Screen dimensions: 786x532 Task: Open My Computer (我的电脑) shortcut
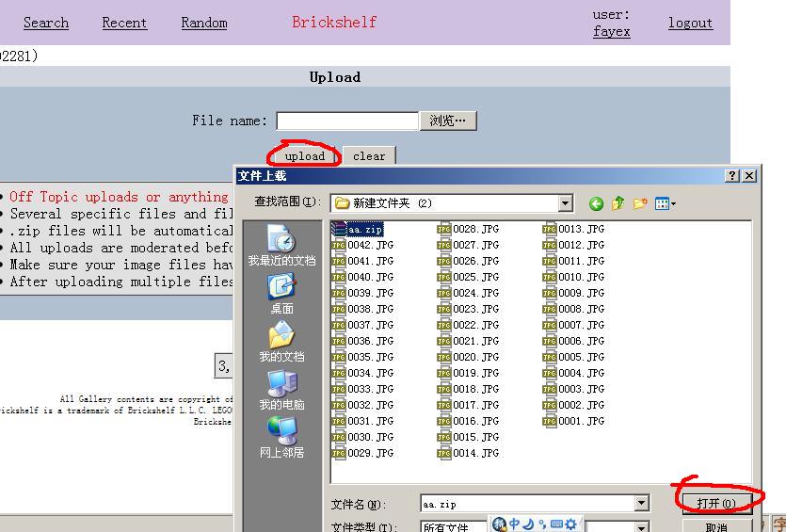tap(281, 390)
